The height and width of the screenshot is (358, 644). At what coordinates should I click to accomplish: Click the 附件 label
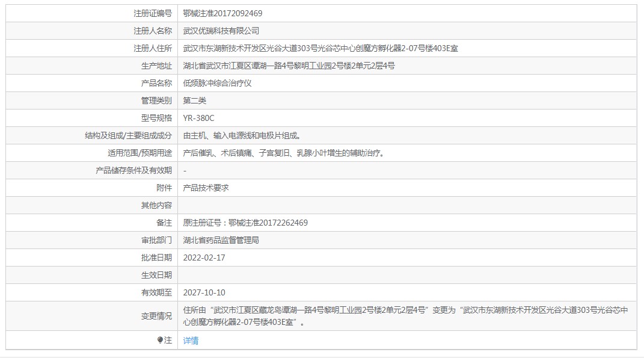point(164,188)
